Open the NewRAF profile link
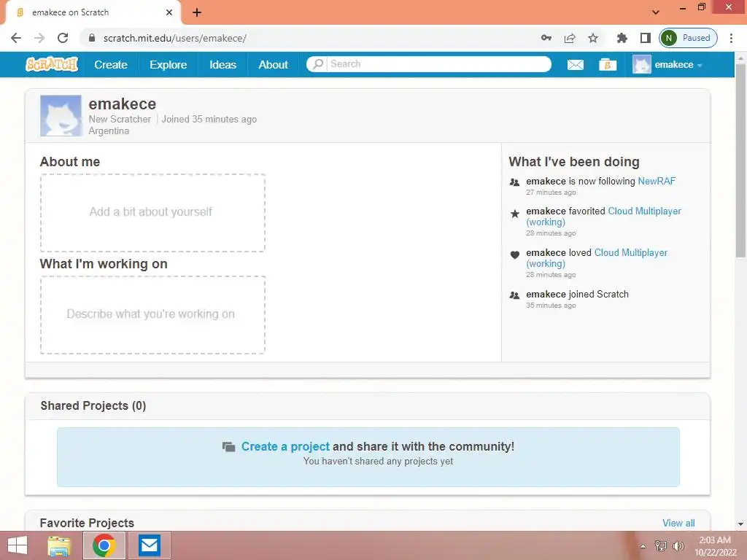 pos(657,181)
